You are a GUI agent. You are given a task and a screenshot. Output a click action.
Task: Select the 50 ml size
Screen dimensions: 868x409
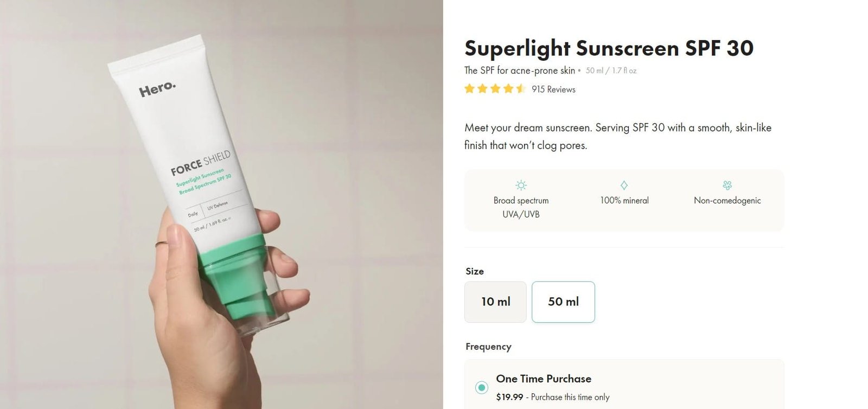pyautogui.click(x=563, y=302)
